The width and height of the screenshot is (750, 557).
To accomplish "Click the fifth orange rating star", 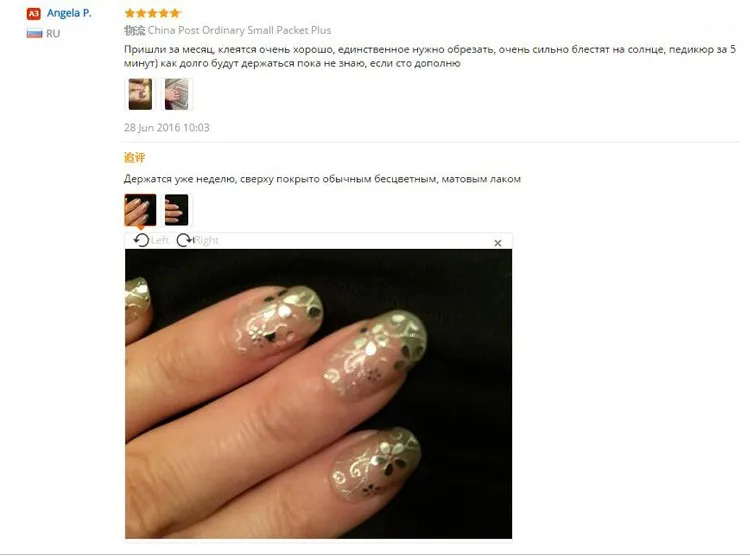I will click(x=175, y=13).
